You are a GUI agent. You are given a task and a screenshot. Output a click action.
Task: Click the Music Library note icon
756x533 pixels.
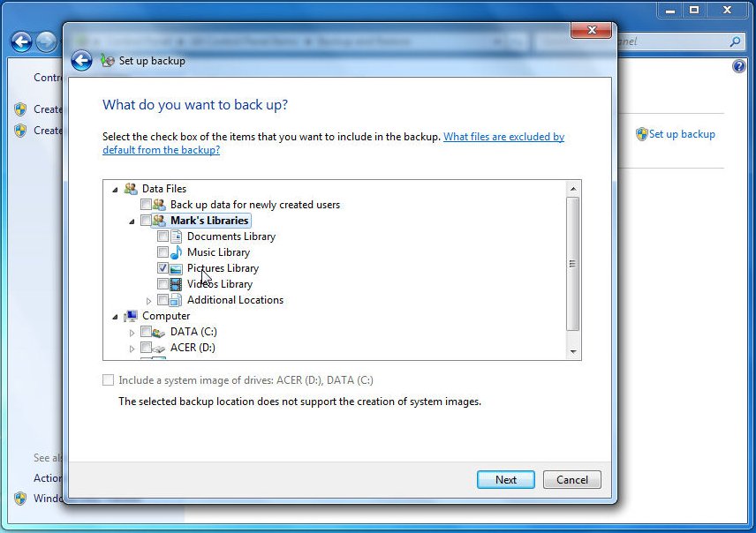coord(177,252)
